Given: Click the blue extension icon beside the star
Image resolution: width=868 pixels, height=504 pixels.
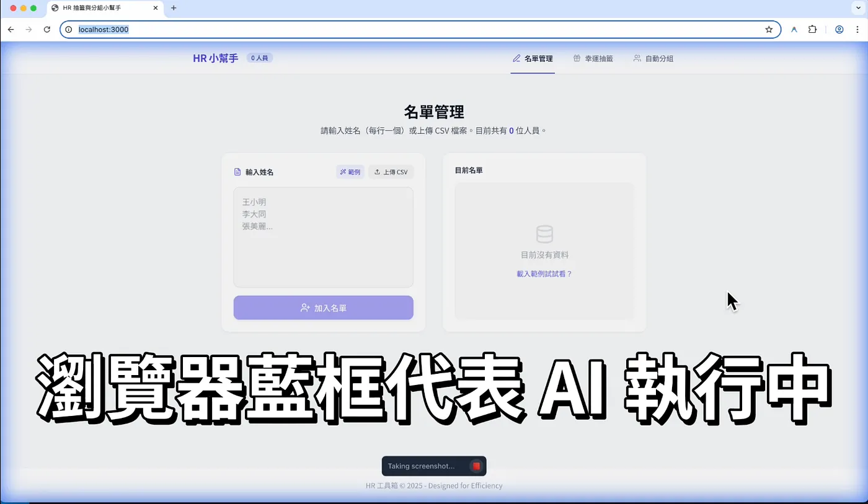Looking at the screenshot, I should tap(794, 29).
